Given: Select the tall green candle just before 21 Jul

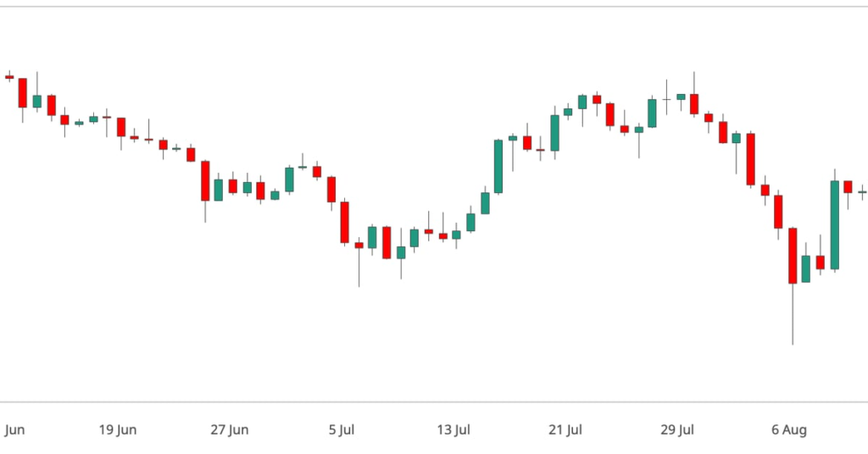Looking at the screenshot, I should [554, 133].
